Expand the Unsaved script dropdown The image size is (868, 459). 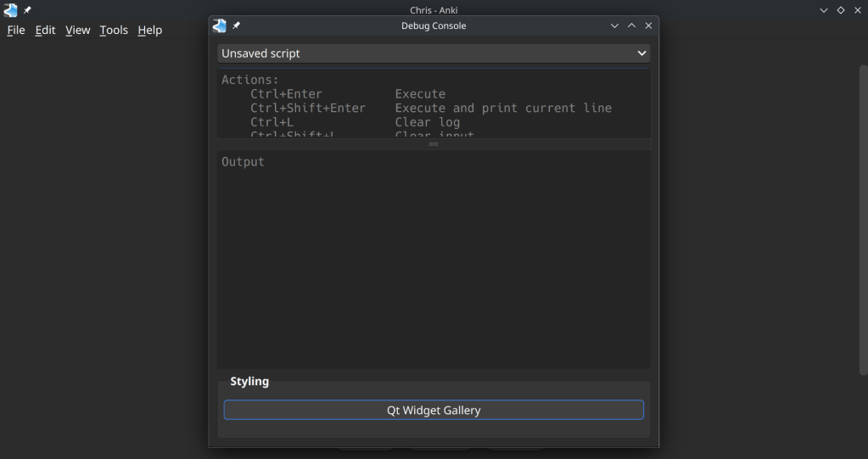pyautogui.click(x=433, y=53)
